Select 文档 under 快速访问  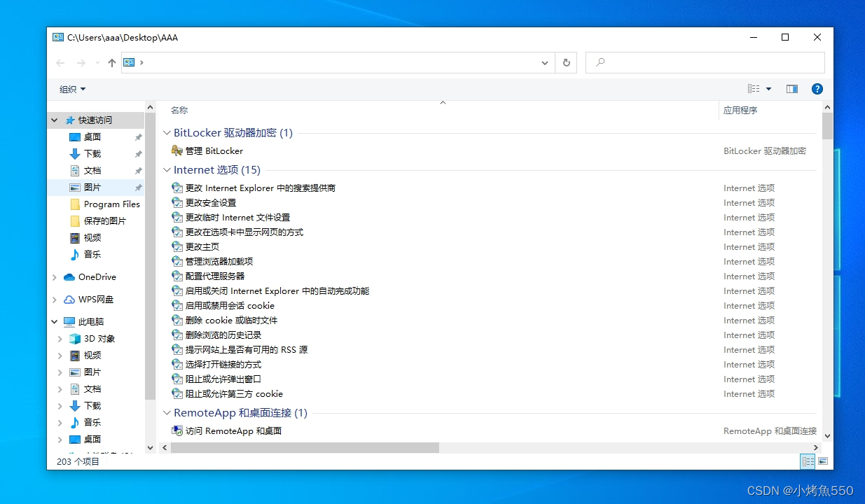point(92,171)
